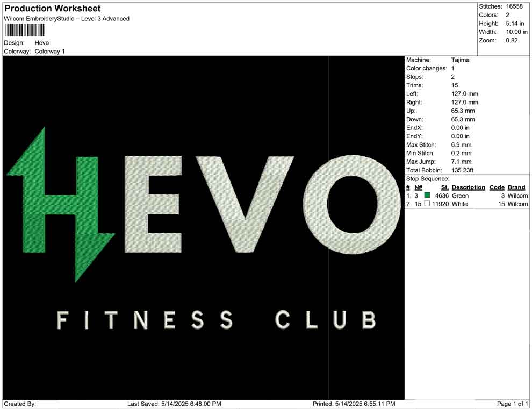Click the Zoom value '0.82'

512,40
